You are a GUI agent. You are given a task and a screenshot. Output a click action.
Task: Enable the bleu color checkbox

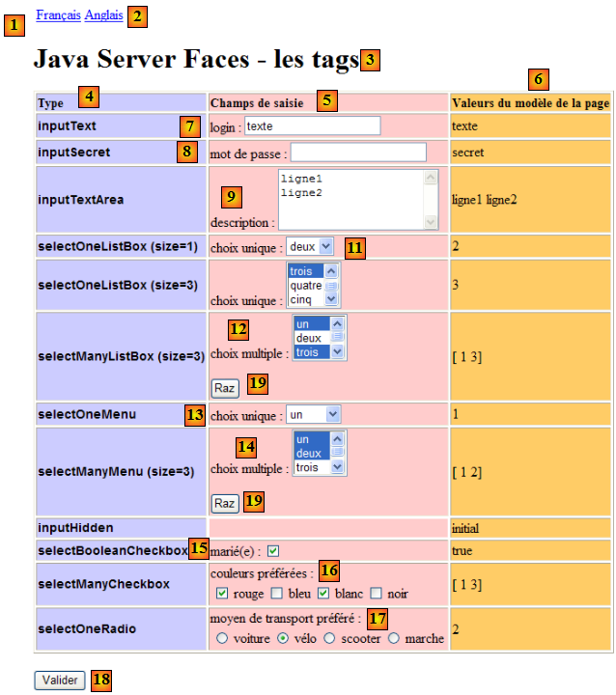point(278,593)
